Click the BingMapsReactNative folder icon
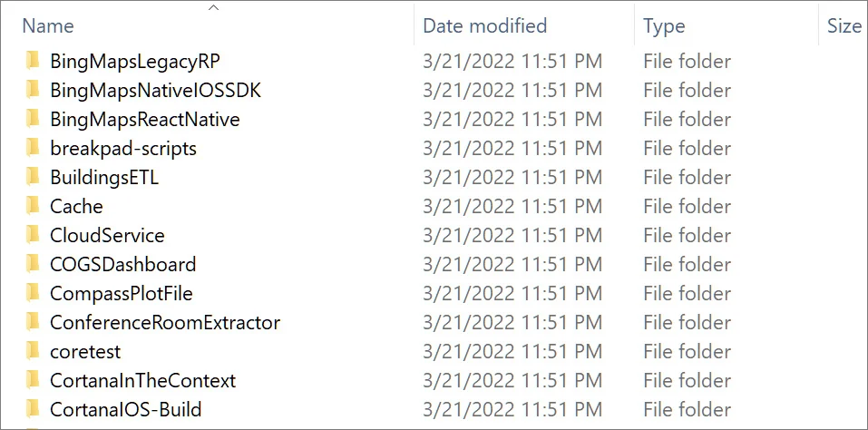The image size is (868, 430). [34, 120]
